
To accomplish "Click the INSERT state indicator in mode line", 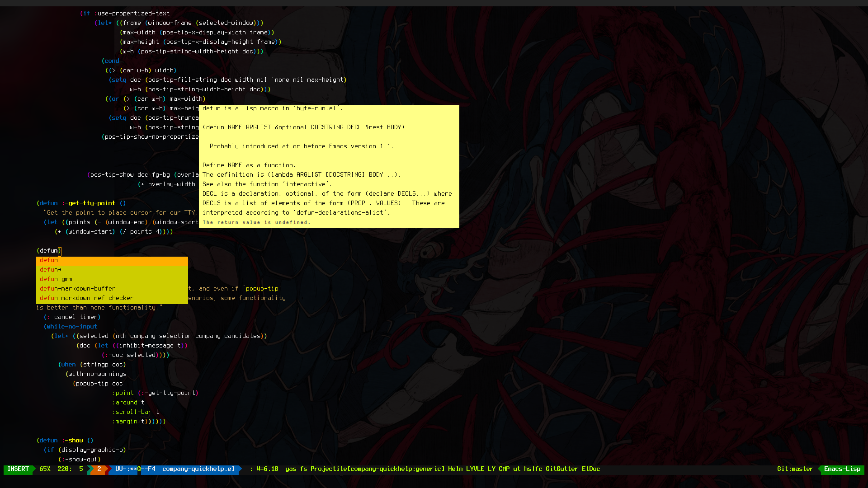I will [18, 469].
